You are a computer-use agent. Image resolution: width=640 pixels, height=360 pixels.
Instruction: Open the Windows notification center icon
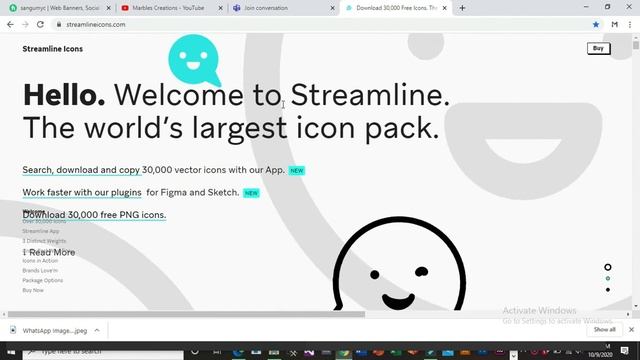(624, 351)
